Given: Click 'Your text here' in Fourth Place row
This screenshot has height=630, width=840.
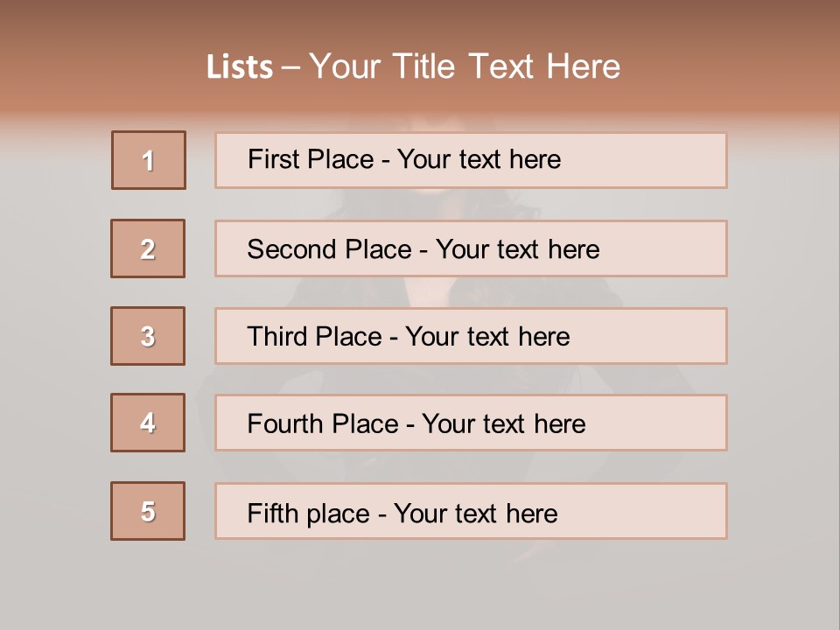Looking at the screenshot, I should point(503,424).
